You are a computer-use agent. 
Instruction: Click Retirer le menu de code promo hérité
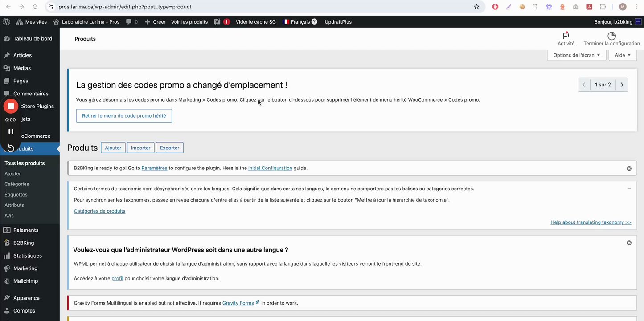[x=124, y=116]
